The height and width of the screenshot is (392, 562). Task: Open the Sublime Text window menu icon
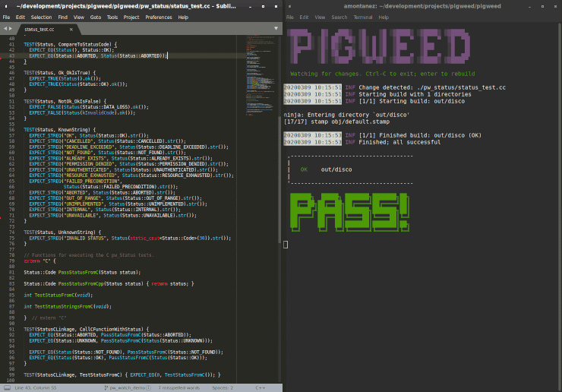[x=6, y=6]
